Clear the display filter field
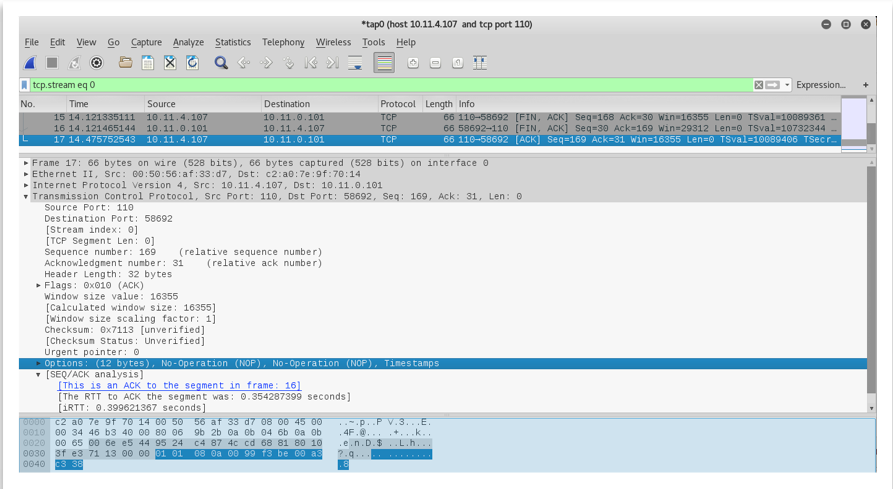The height and width of the screenshot is (489, 893). 759,85
